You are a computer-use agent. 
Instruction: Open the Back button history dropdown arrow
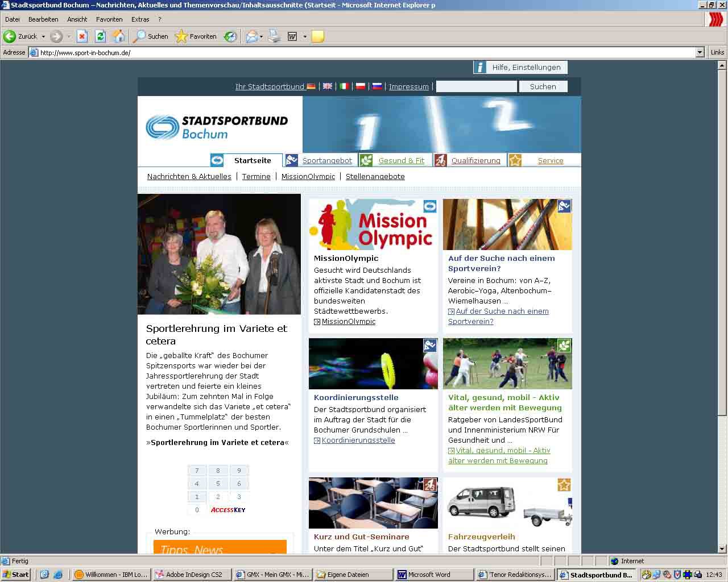click(43, 36)
